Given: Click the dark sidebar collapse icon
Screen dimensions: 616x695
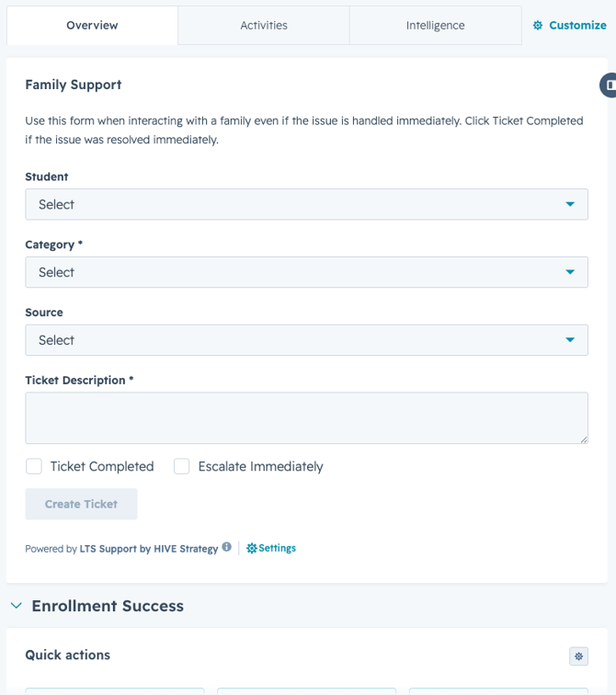Looking at the screenshot, I should pyautogui.click(x=609, y=85).
